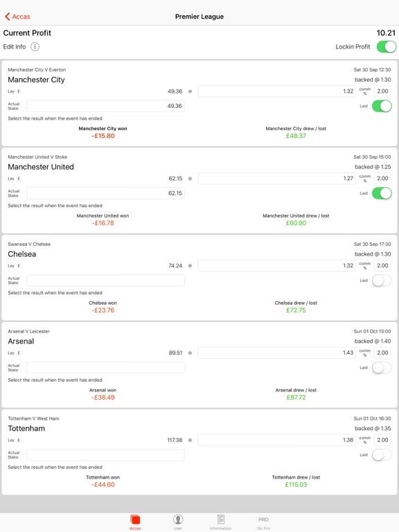Edit Manchester City lay odds 1.32 field
Screen dimensions: 399x532
(276, 91)
